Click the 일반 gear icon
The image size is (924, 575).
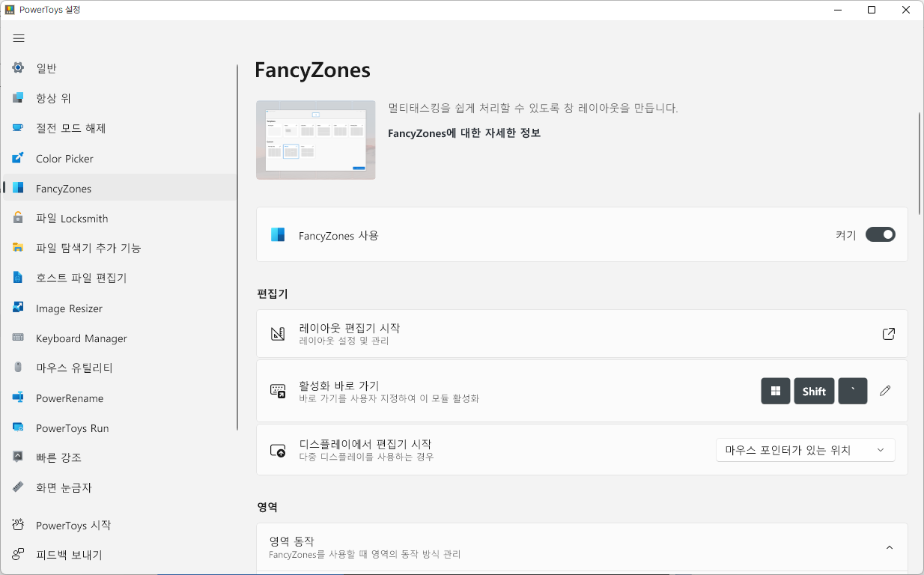[18, 68]
